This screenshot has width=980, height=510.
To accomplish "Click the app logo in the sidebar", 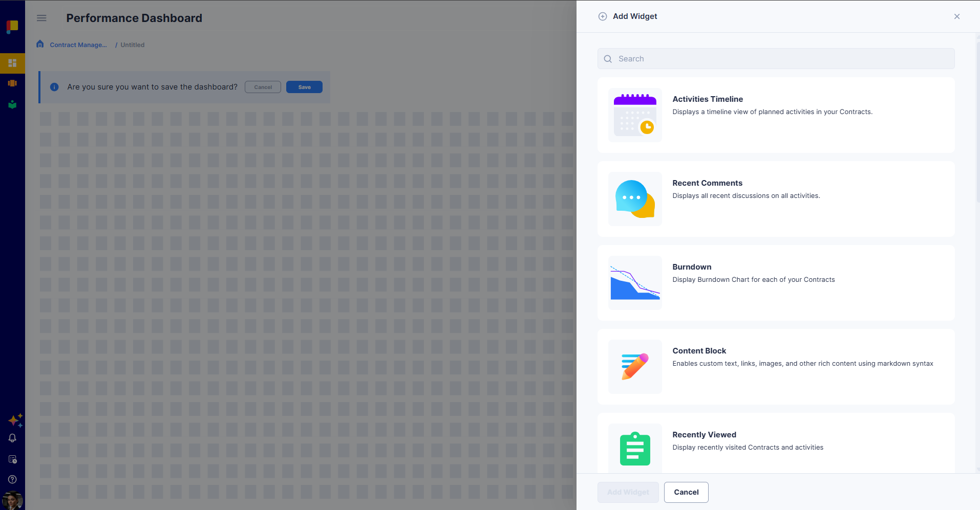I will point(12,26).
